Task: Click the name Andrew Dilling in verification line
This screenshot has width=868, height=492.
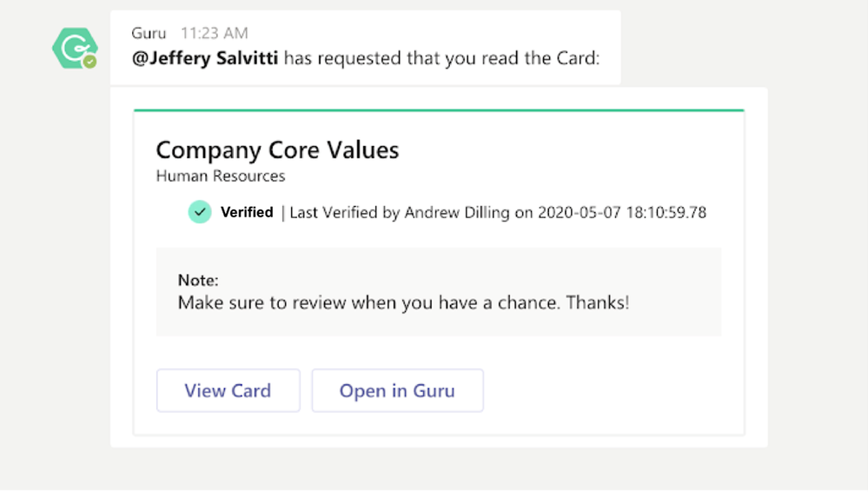Action: (x=457, y=212)
